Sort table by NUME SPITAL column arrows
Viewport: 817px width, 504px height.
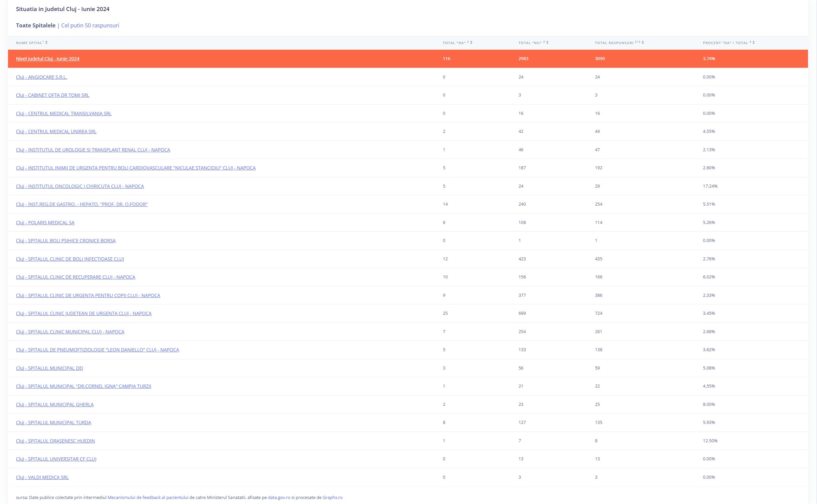(46, 42)
